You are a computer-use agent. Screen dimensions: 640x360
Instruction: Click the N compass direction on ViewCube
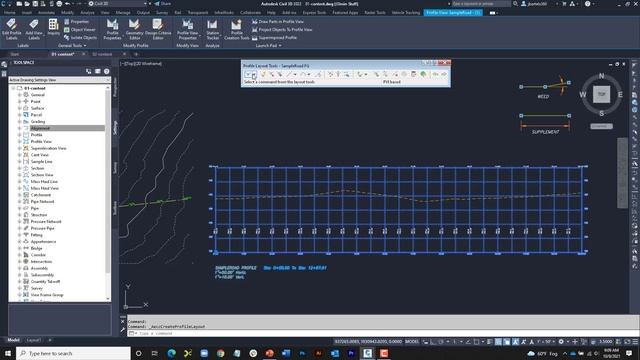601,76
